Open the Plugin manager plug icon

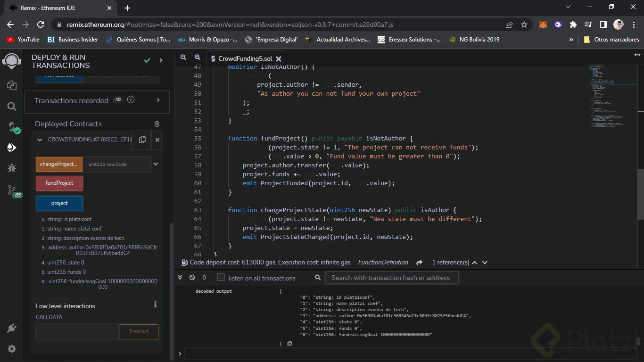pos(12,328)
